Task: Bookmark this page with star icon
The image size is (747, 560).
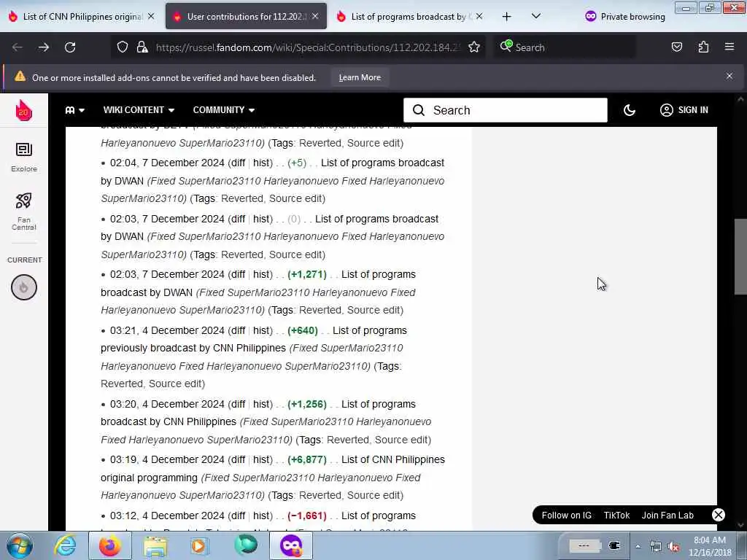Action: coord(474,47)
